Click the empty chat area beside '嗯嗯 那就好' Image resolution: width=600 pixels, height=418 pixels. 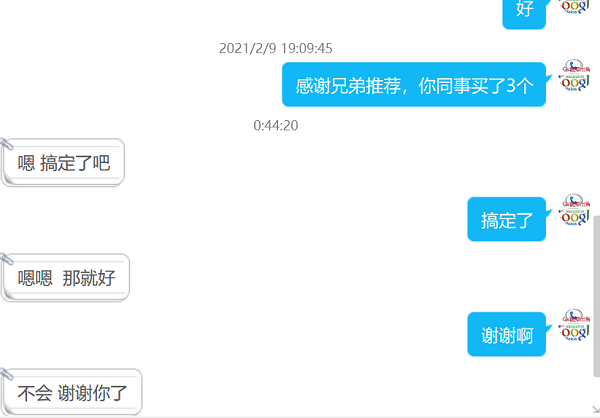click(x=298, y=278)
